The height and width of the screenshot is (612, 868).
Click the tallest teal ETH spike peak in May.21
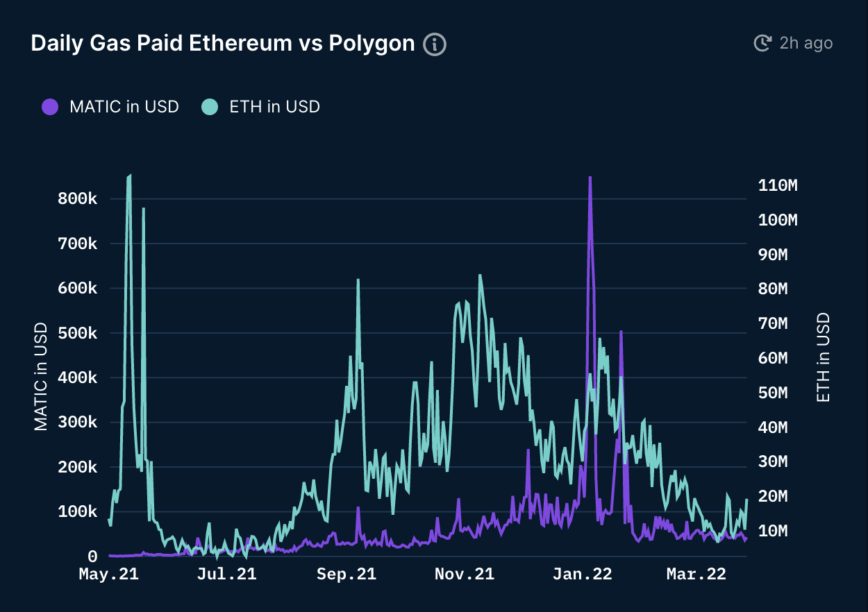coord(130,176)
